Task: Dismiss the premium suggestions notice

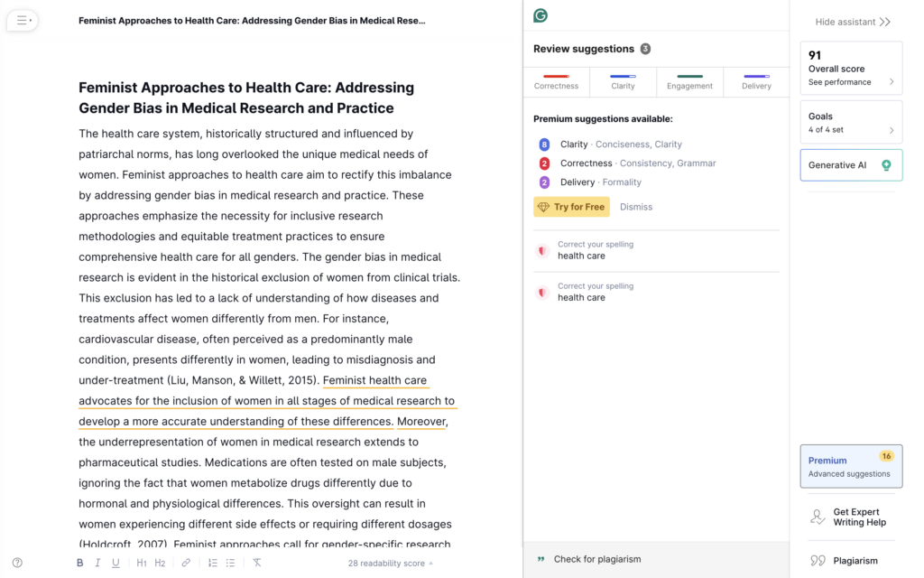Action: (x=636, y=207)
